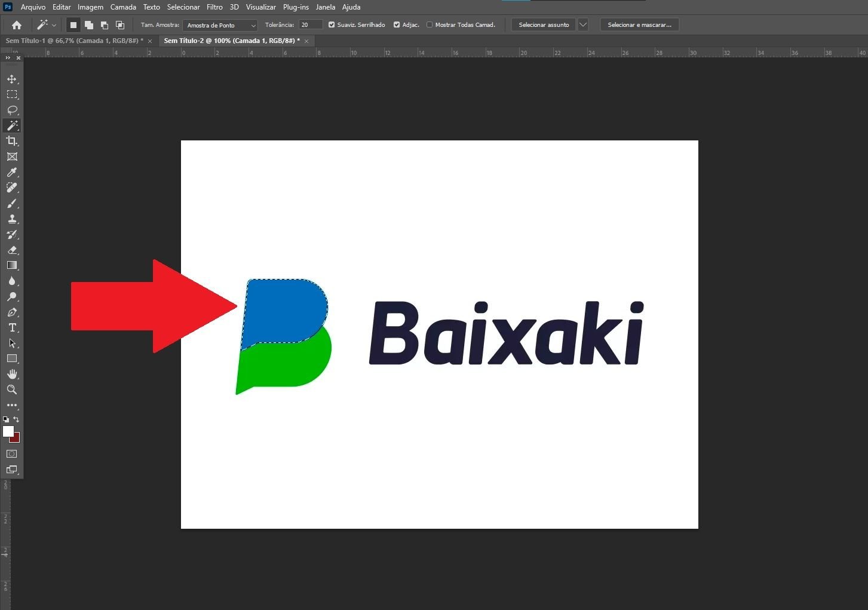Select the Rectangular Marquee tool
The height and width of the screenshot is (610, 868).
12,94
